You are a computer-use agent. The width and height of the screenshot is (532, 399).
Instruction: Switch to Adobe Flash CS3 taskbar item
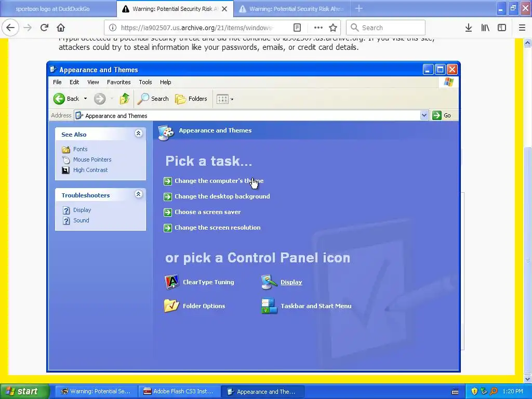(179, 391)
